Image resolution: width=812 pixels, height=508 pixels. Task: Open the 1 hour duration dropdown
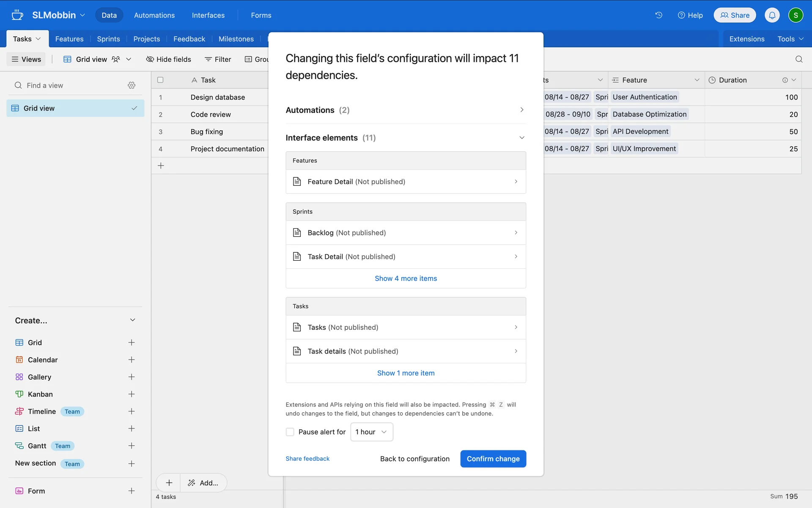click(x=371, y=432)
